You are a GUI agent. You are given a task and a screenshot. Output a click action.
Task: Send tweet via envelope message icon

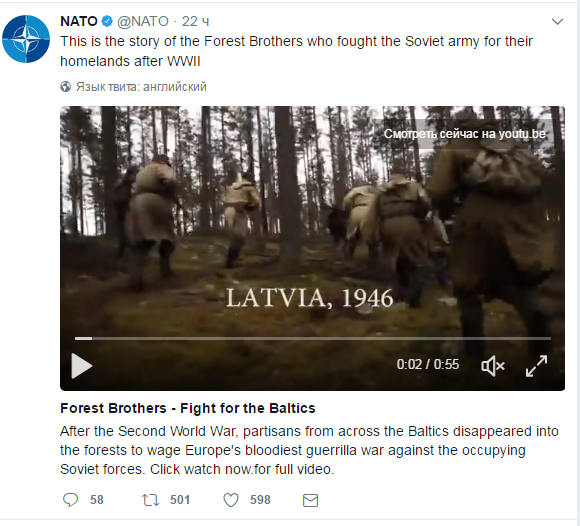[x=310, y=500]
